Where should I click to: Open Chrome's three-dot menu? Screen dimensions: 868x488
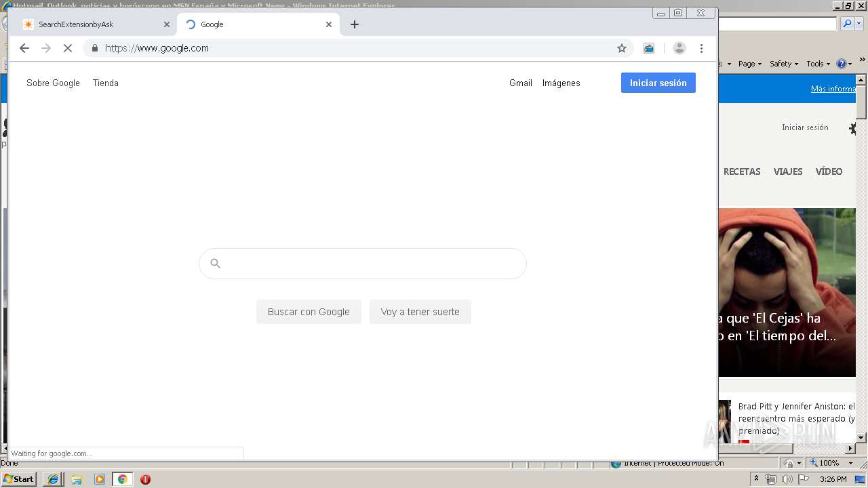coord(701,48)
